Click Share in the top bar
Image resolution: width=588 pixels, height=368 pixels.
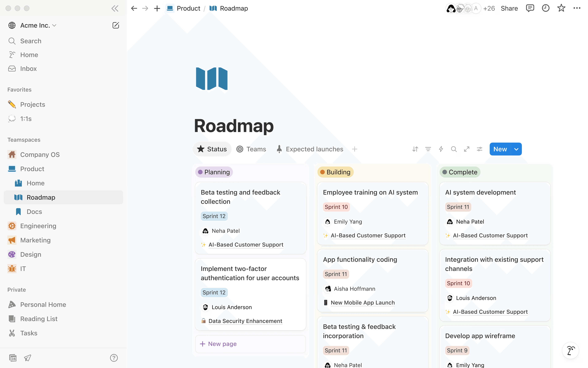pos(509,8)
